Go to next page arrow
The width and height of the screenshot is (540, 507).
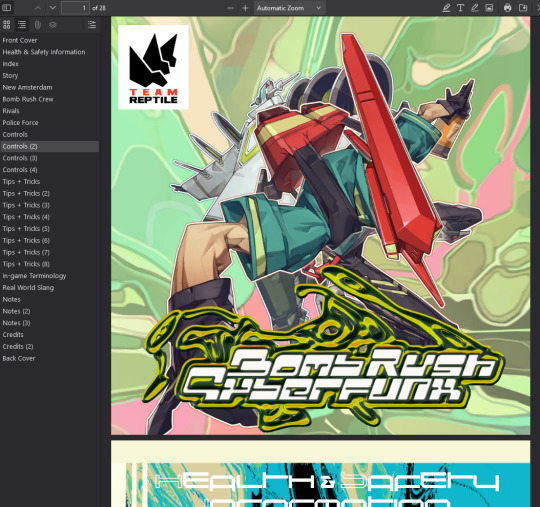[x=52, y=8]
